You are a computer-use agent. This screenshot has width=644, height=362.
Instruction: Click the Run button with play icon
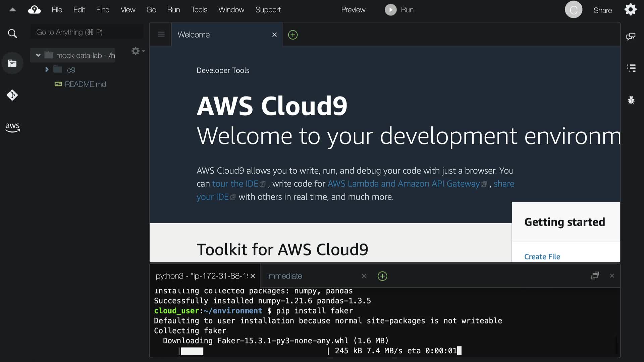point(399,10)
